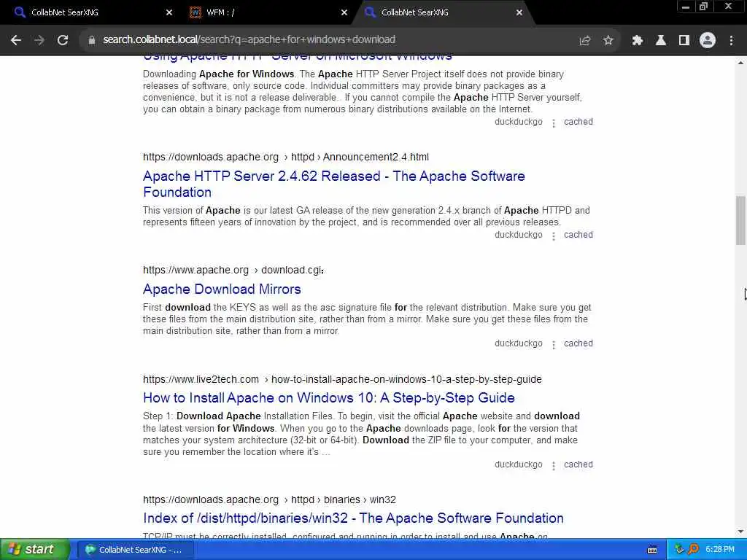This screenshot has height=560, width=747.
Task: Open How to Install Apache on Windows 10 guide
Action: click(x=329, y=397)
